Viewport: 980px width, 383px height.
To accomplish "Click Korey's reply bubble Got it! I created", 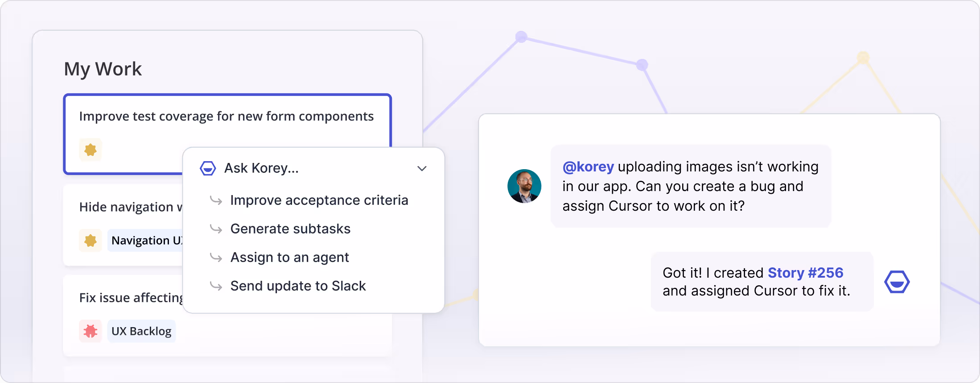I will click(x=762, y=282).
